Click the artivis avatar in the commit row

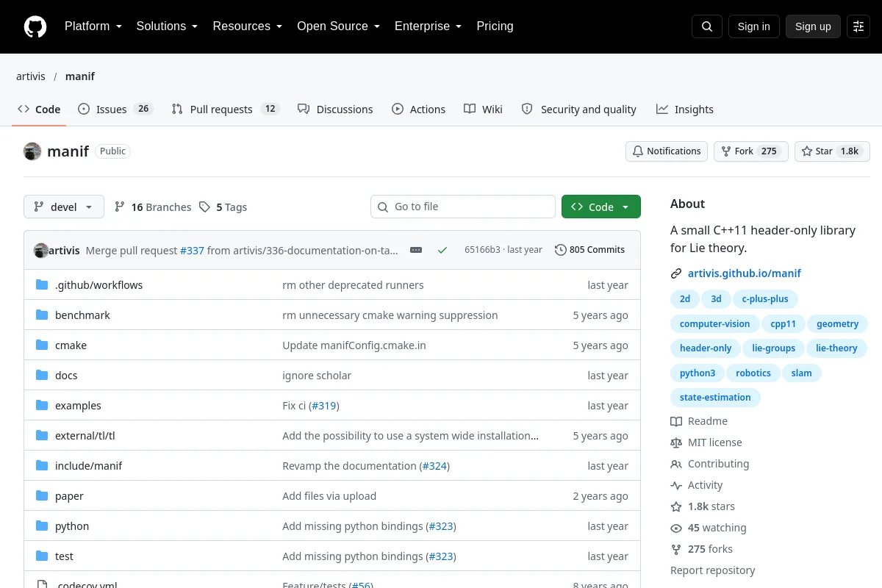[41, 250]
